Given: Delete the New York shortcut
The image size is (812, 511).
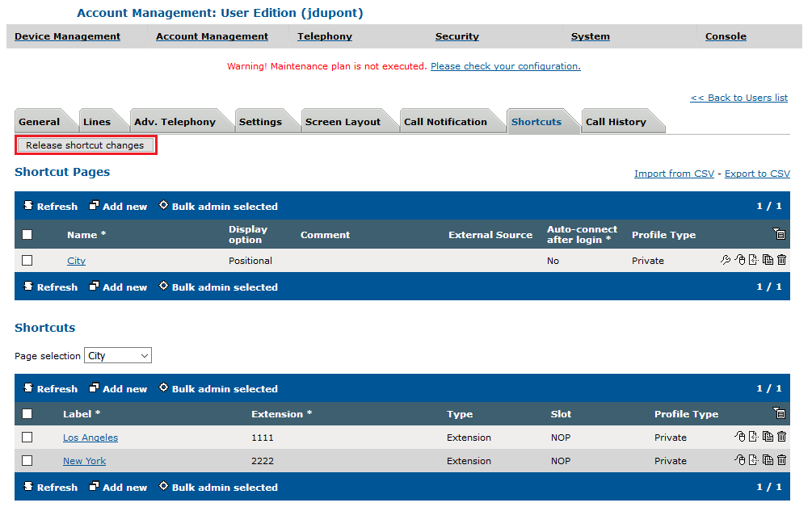Looking at the screenshot, I should tap(782, 460).
